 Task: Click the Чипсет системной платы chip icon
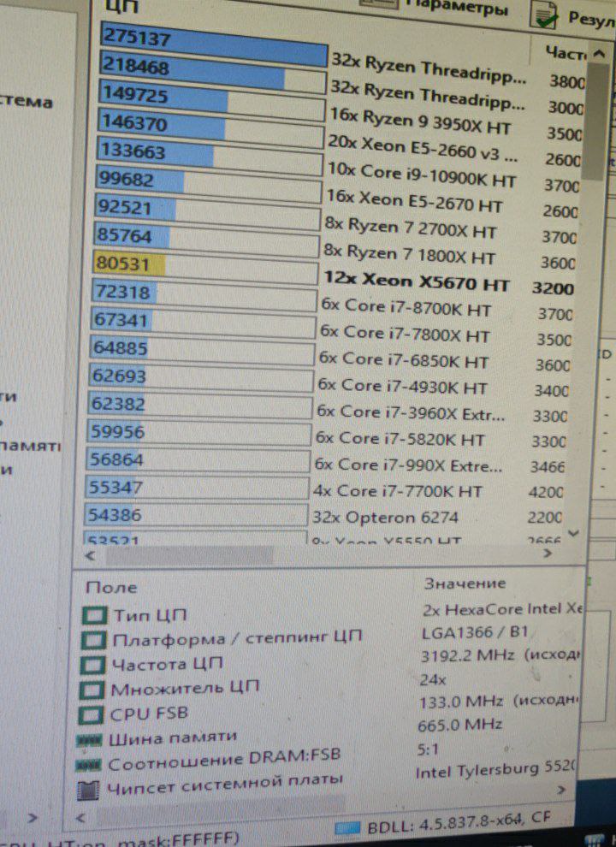[87, 790]
